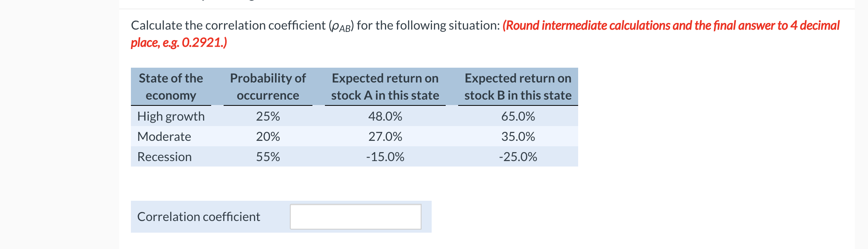Click the State of the economy column header
This screenshot has height=249, width=868.
coord(171,86)
